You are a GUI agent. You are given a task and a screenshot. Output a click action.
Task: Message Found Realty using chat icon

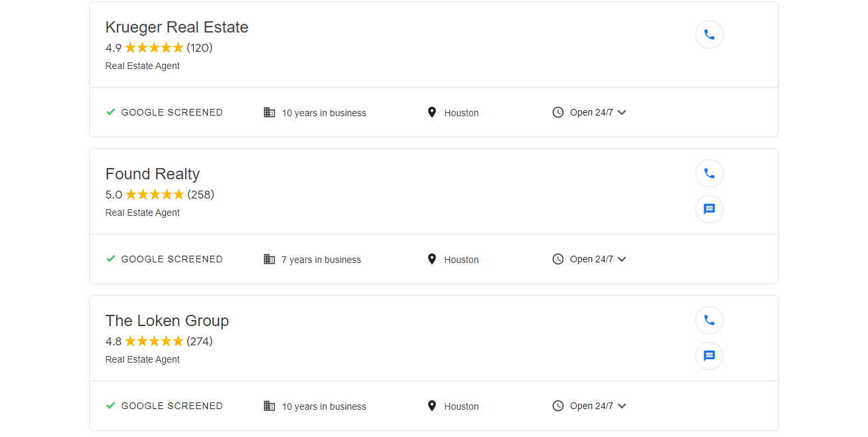pos(709,209)
